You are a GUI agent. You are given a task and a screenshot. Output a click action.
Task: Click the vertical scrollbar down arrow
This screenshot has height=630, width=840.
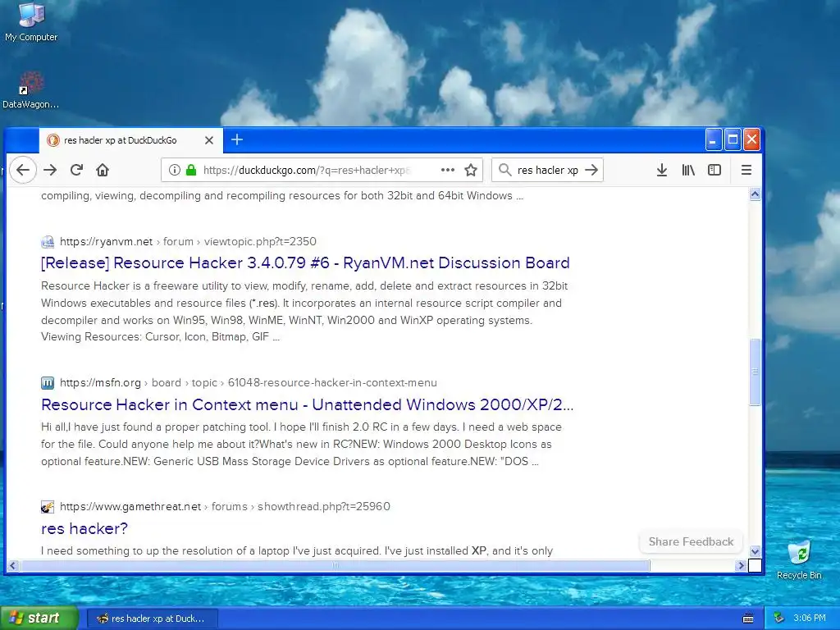[755, 551]
